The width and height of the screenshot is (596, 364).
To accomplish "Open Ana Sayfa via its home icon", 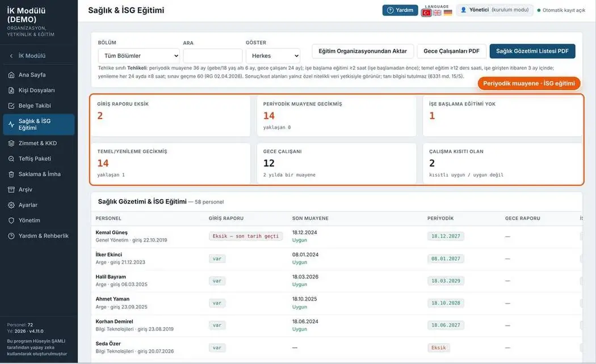I will coord(11,75).
